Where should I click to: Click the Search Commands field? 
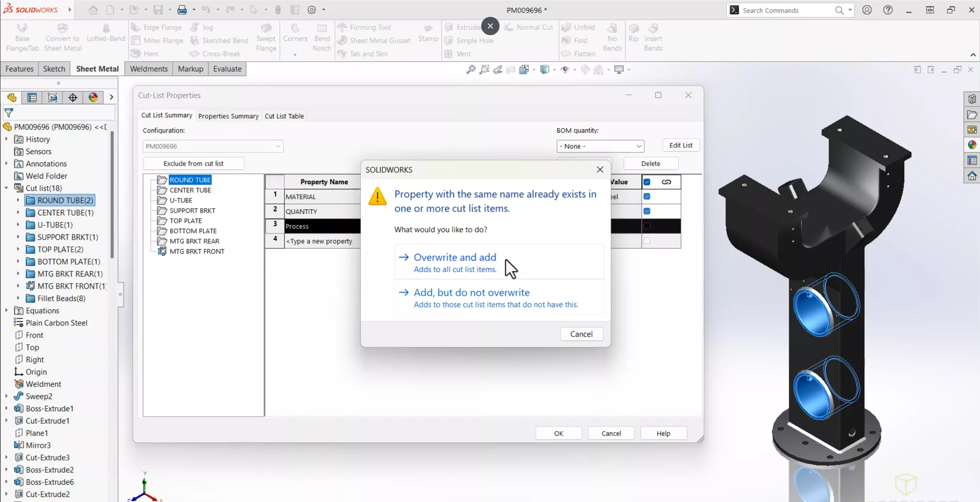click(785, 10)
